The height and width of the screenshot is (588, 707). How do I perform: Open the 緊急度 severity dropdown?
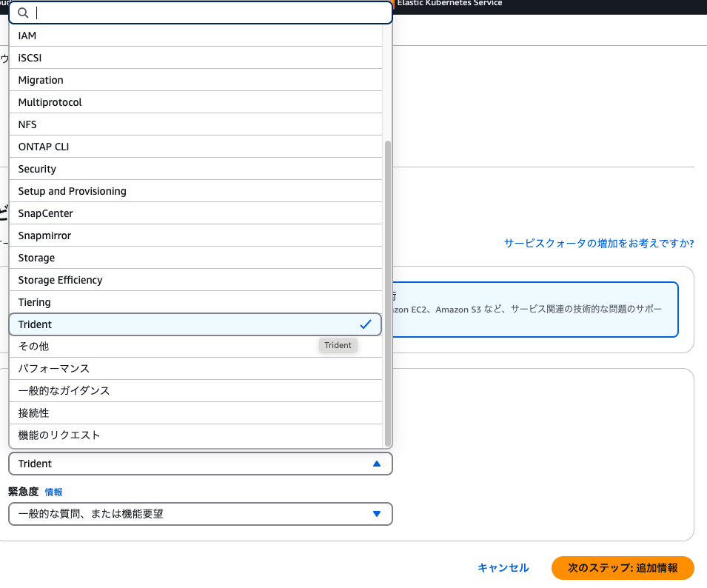tap(201, 514)
